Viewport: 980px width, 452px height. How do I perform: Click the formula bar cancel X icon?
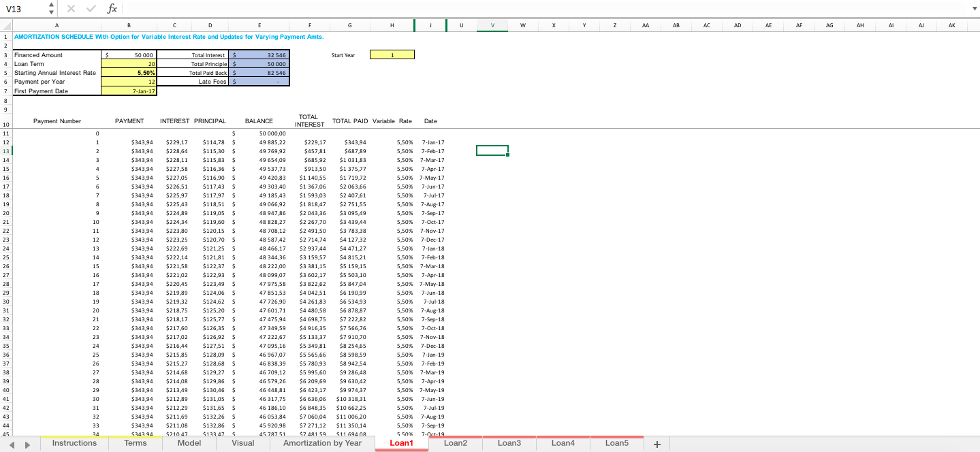coord(71,8)
